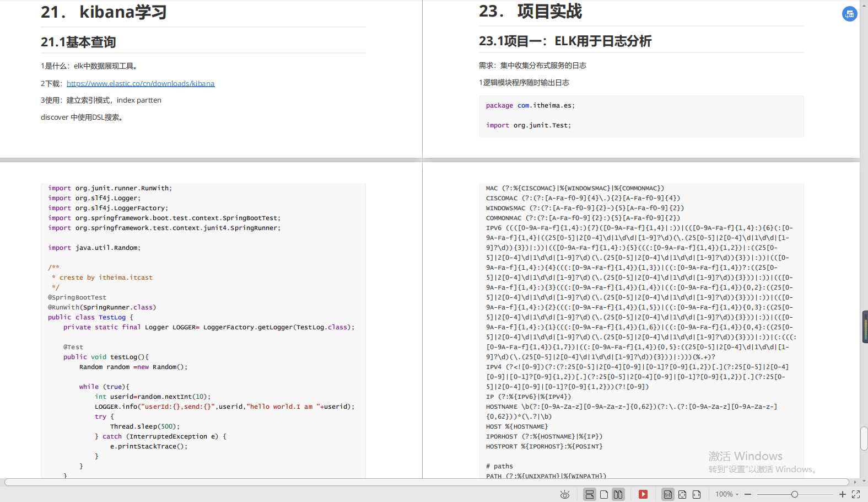Screen dimensions: 868x502
Task: Click 'int userid=random.nextInt(10);' line
Action: [x=153, y=397]
